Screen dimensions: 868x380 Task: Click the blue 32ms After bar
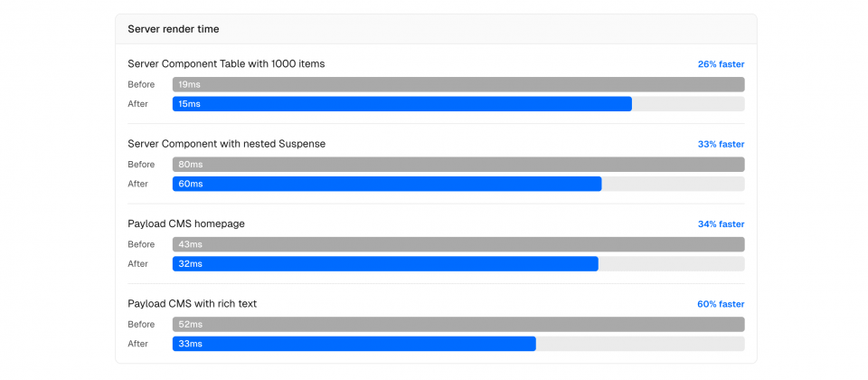click(x=385, y=264)
